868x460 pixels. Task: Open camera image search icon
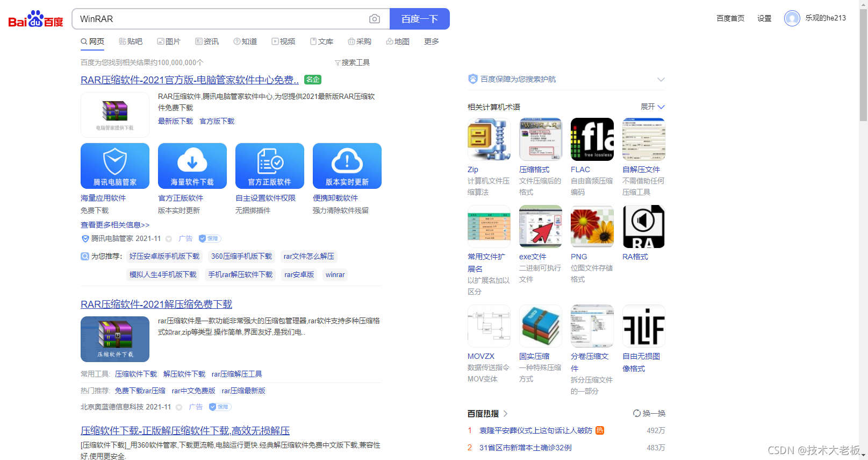pos(375,19)
